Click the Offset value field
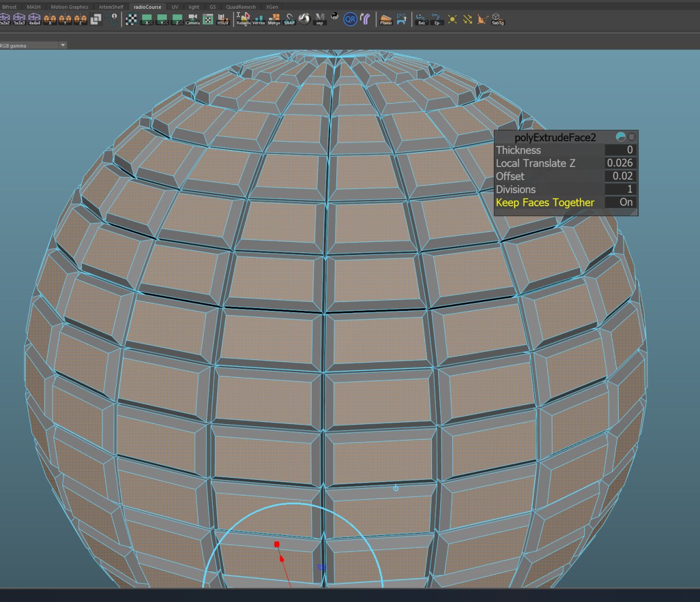 (620, 176)
